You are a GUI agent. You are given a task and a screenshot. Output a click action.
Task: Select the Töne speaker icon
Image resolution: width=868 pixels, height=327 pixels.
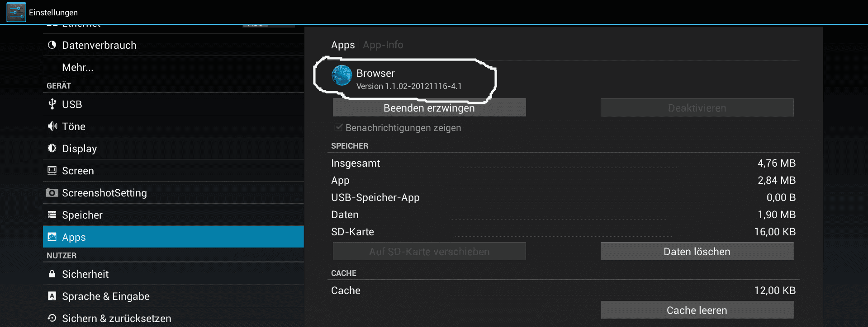pos(52,126)
